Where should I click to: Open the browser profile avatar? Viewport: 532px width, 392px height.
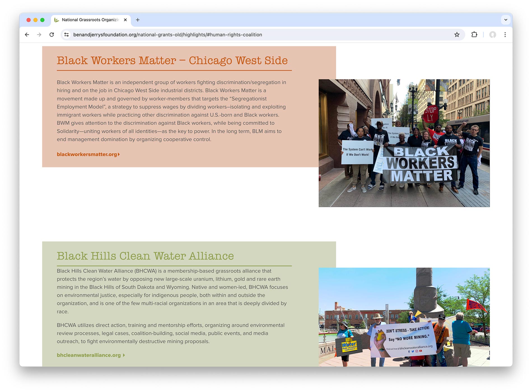pos(493,35)
